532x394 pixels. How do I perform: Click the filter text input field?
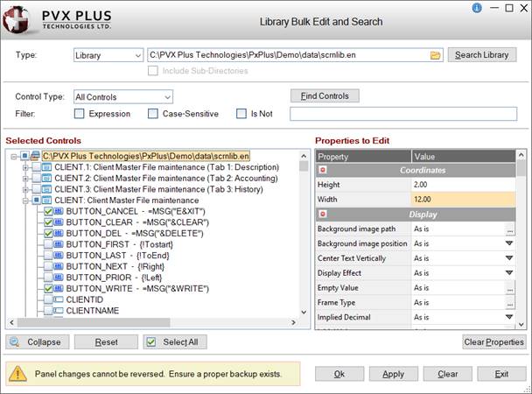403,114
